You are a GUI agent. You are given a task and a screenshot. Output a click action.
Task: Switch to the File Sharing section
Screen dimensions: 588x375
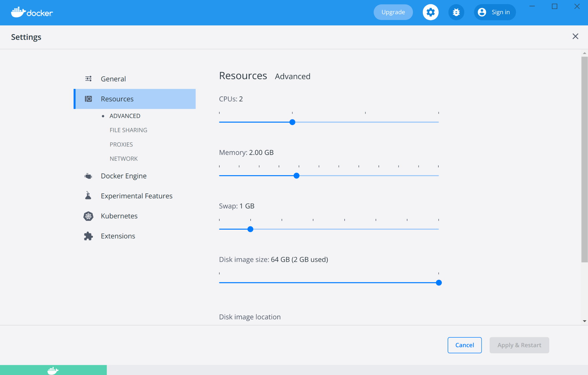[x=128, y=130]
